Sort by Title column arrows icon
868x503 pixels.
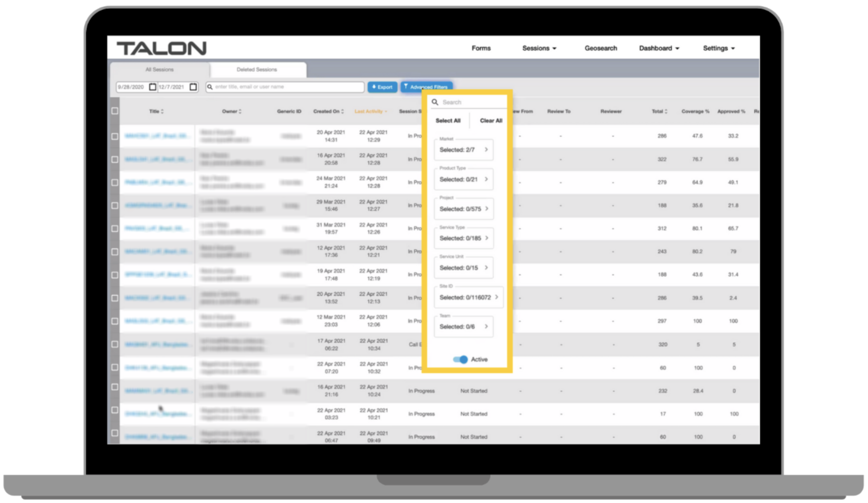tap(162, 111)
